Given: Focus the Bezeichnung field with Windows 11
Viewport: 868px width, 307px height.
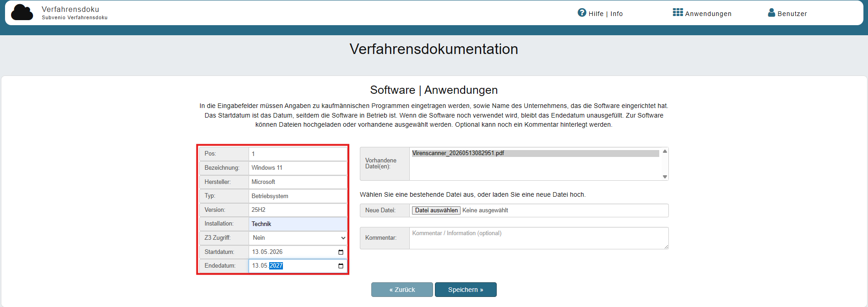Looking at the screenshot, I should tap(298, 168).
